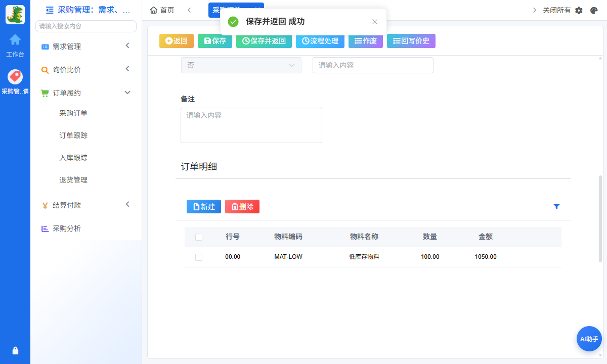
Task: Click the vertical scrollbar thumb on the right
Action: point(600,218)
